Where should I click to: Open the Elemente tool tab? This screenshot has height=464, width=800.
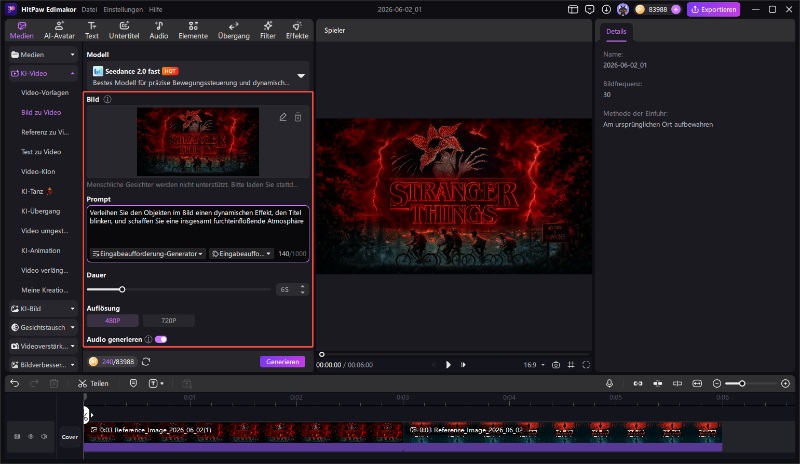pyautogui.click(x=193, y=31)
